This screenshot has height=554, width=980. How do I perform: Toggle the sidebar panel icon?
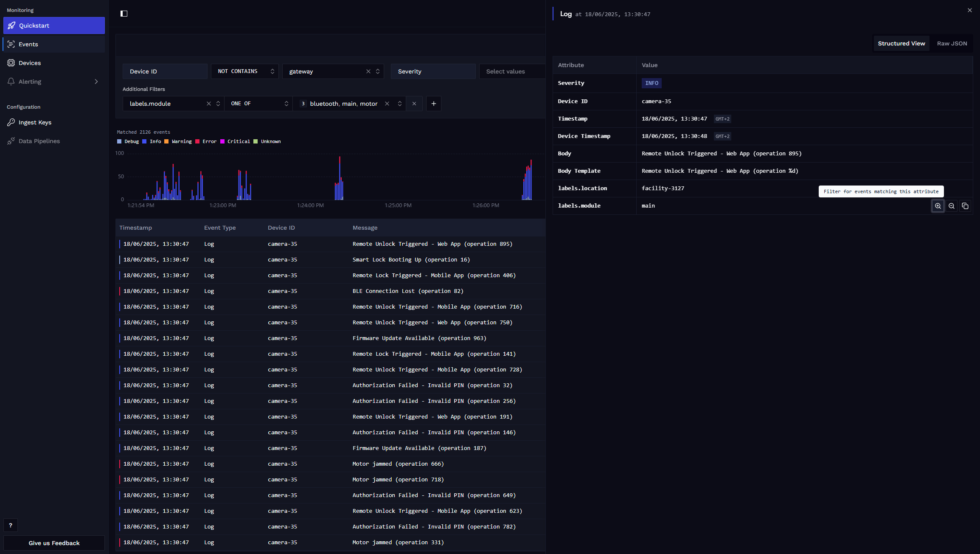coord(124,14)
